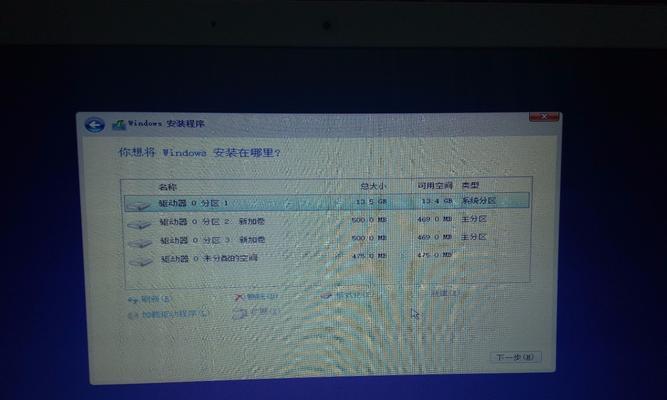Click the 下一步(N) Next button
Screen dimensions: 667x400
pyautogui.click(x=516, y=357)
